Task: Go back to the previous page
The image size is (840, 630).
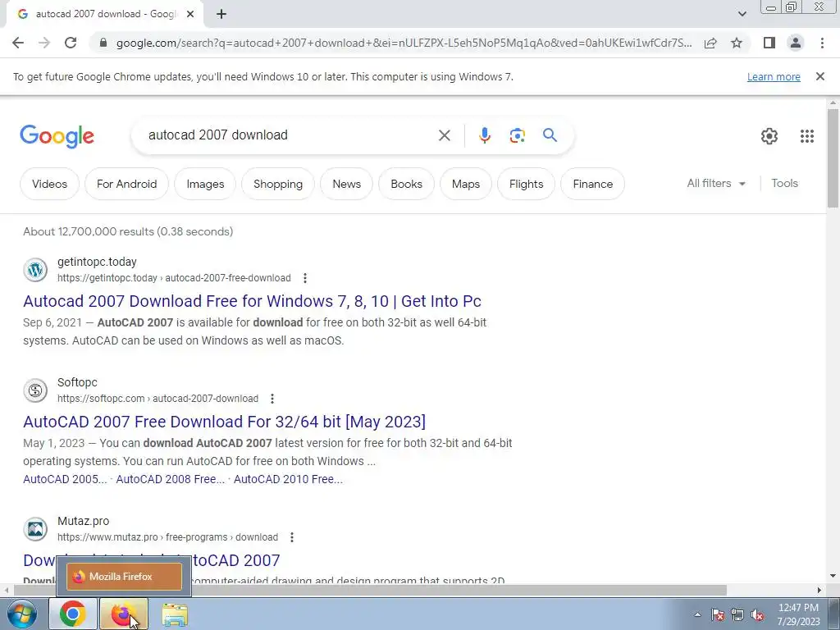Action: [18, 43]
